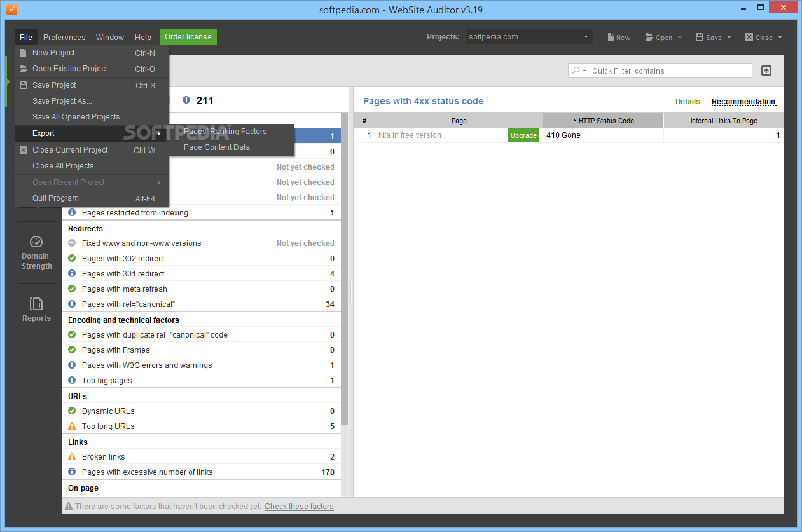Image resolution: width=802 pixels, height=532 pixels.
Task: Select the 410 Gone status cell
Action: click(603, 135)
